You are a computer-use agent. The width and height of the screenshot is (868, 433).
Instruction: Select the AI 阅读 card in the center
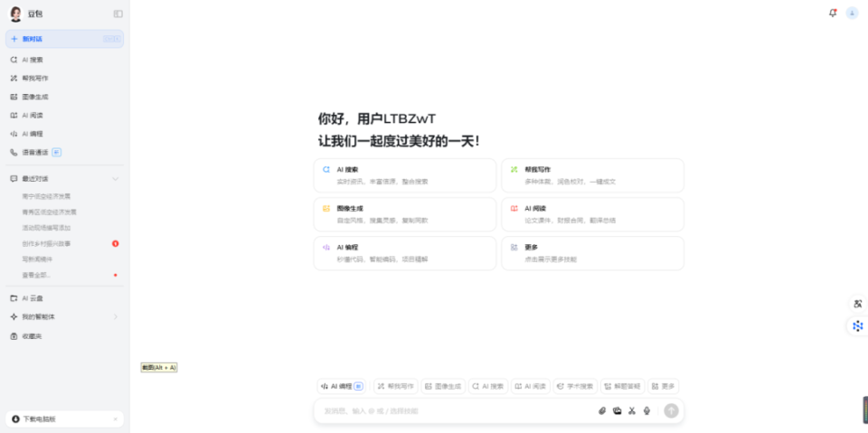click(x=593, y=214)
